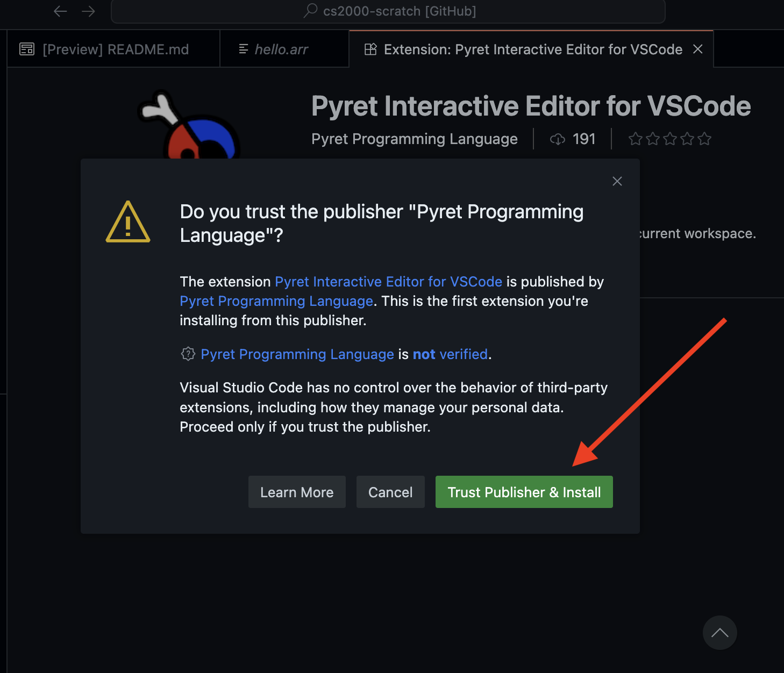Click the extension icon on the Extension tab
Viewport: 784px width, 673px height.
[x=370, y=49]
